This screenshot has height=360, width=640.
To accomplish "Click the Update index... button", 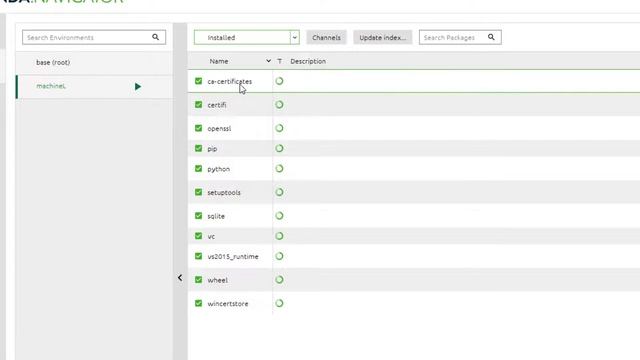I will (x=382, y=38).
